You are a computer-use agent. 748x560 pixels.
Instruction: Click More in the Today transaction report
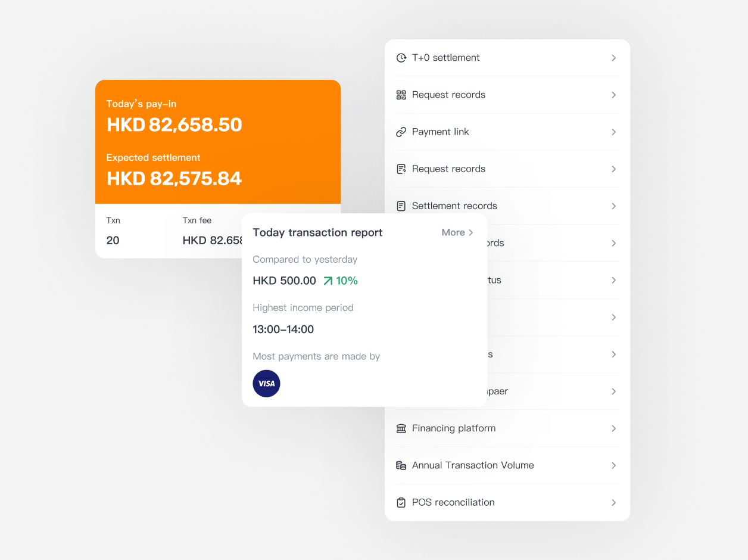coord(457,232)
